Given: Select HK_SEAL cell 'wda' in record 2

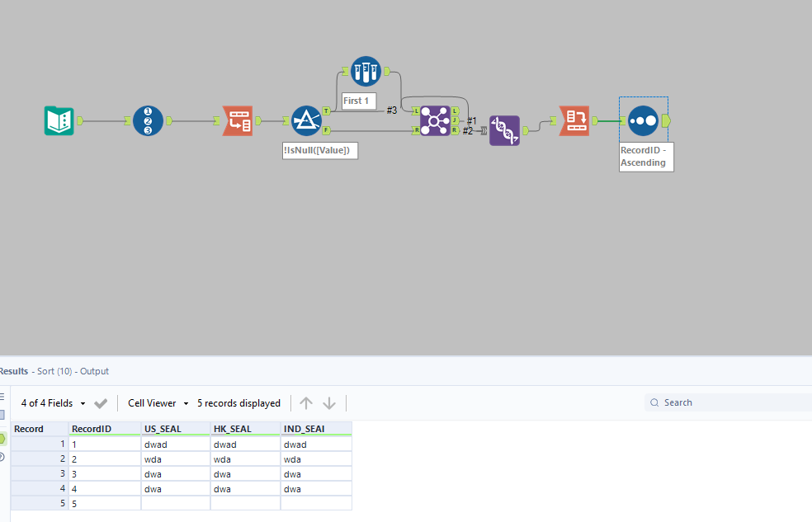Looking at the screenshot, I should 245,459.
